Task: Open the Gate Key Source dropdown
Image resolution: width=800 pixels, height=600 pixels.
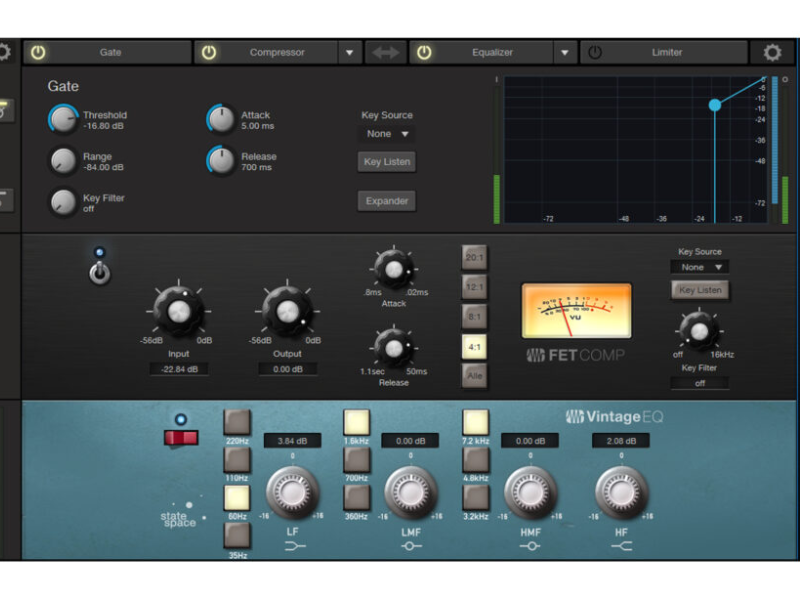Action: point(387,134)
